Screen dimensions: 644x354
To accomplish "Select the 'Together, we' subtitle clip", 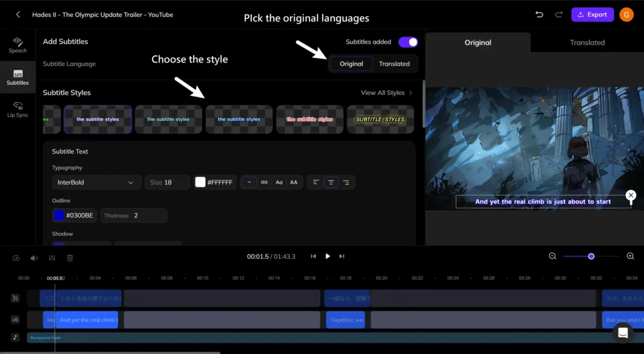I will point(346,319).
